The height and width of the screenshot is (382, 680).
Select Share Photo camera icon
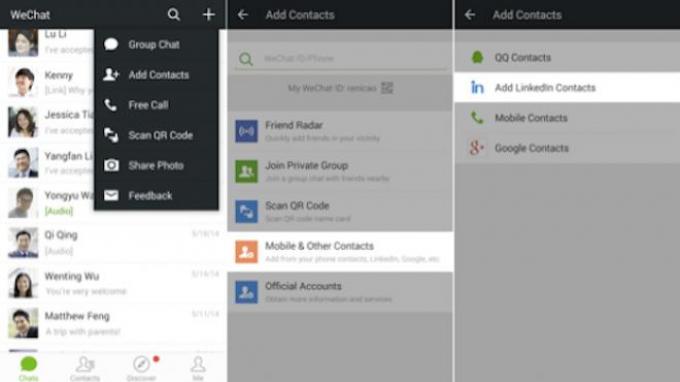click(x=111, y=165)
